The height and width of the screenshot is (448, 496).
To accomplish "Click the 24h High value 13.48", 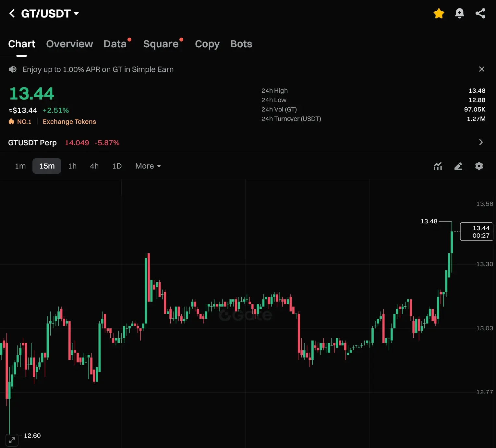I will [x=477, y=91].
